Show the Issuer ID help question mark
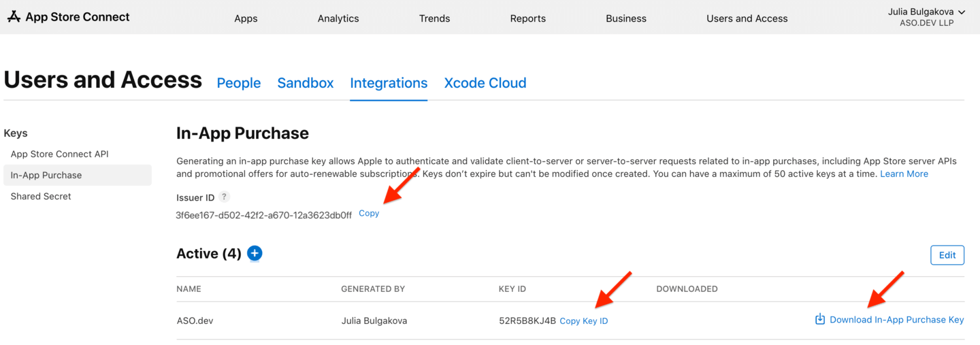 [224, 197]
